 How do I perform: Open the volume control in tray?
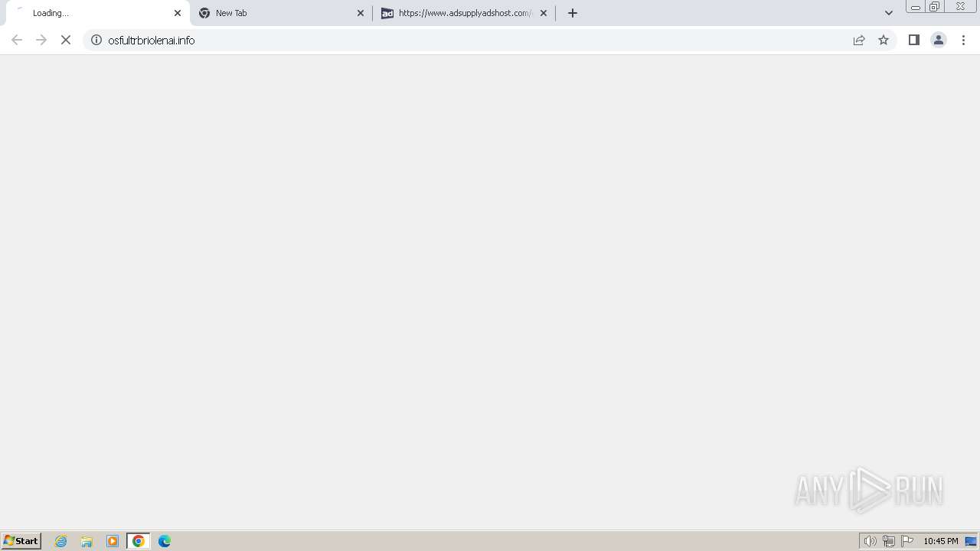point(871,541)
